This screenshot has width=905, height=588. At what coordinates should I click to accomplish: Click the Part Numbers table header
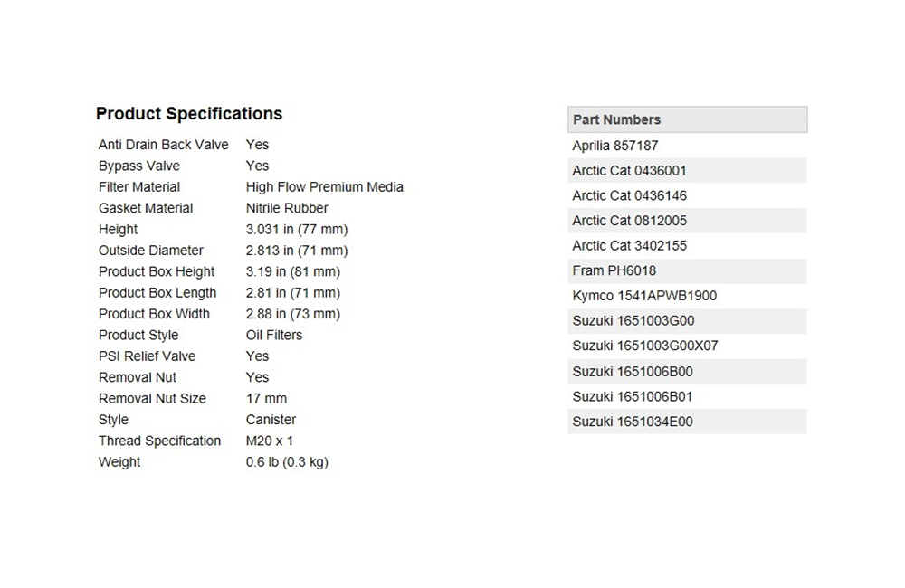coord(688,119)
